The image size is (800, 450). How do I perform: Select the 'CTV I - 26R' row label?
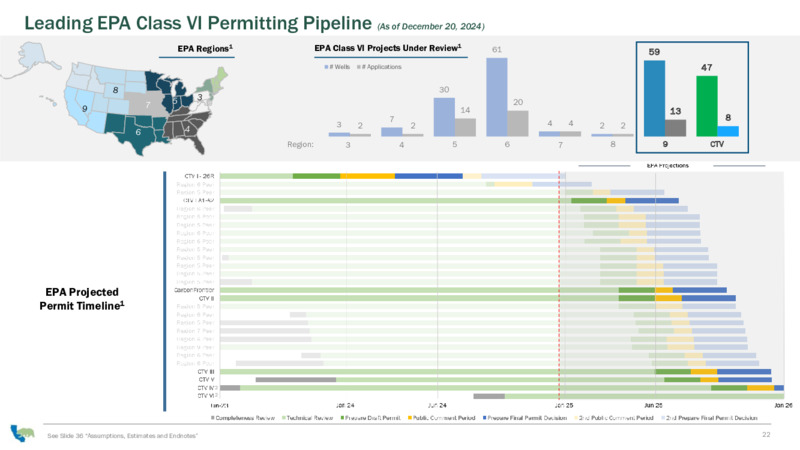pos(199,176)
